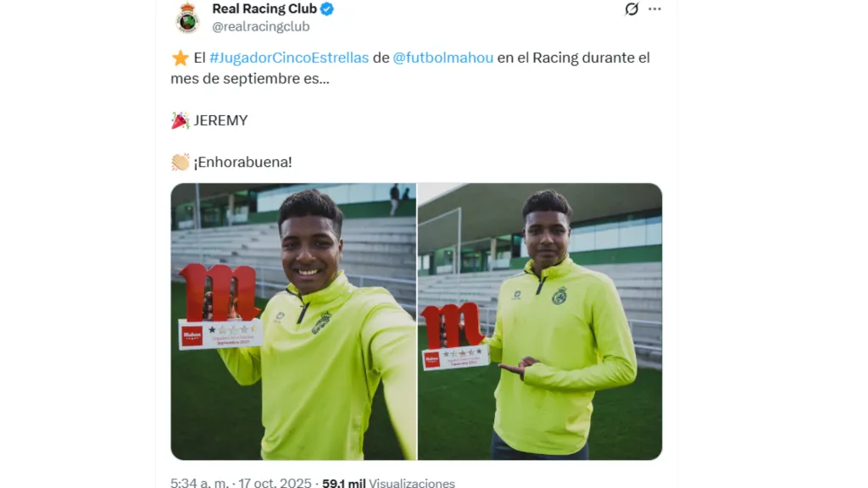Open the 59,1 mil Visualizaciones count
The height and width of the screenshot is (488, 868).
pyautogui.click(x=388, y=482)
